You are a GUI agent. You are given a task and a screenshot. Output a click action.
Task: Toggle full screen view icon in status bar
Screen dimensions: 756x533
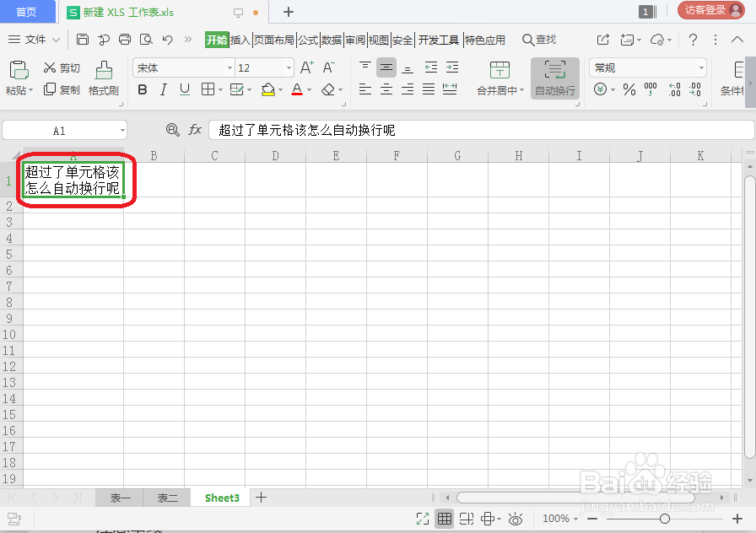423,519
